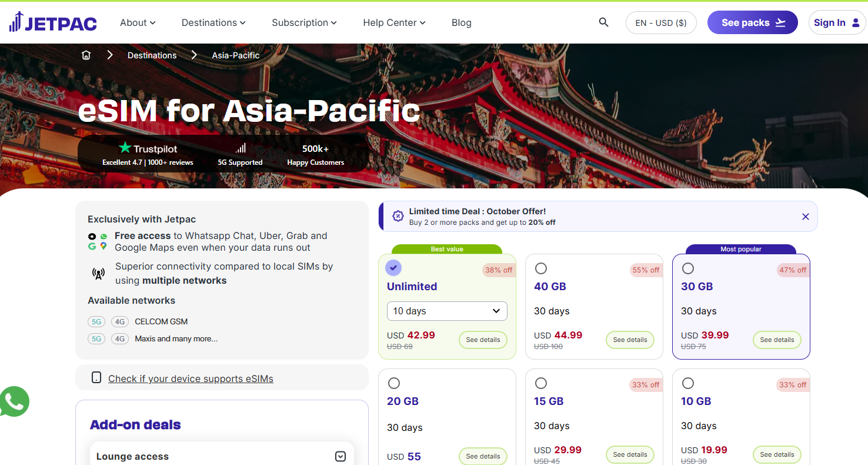
Task: Open Check if your device supports eSIMs link
Action: [x=191, y=378]
